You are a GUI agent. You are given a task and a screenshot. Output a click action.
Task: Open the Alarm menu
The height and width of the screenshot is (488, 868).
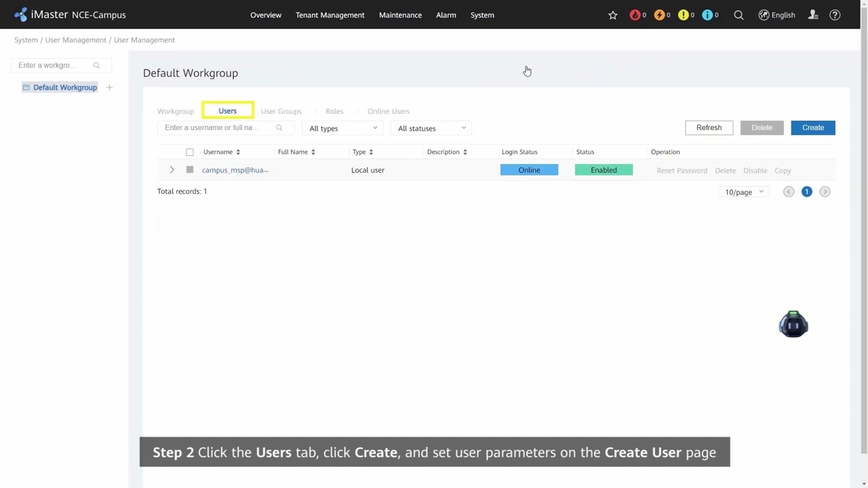[446, 15]
